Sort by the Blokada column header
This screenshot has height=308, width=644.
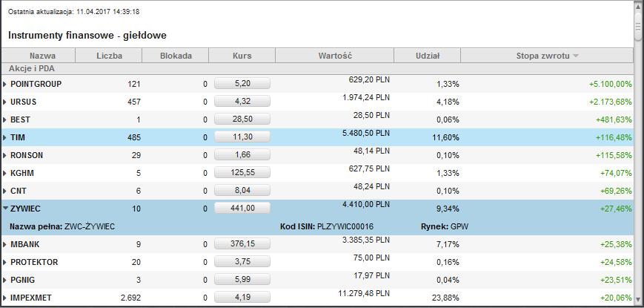click(x=176, y=56)
